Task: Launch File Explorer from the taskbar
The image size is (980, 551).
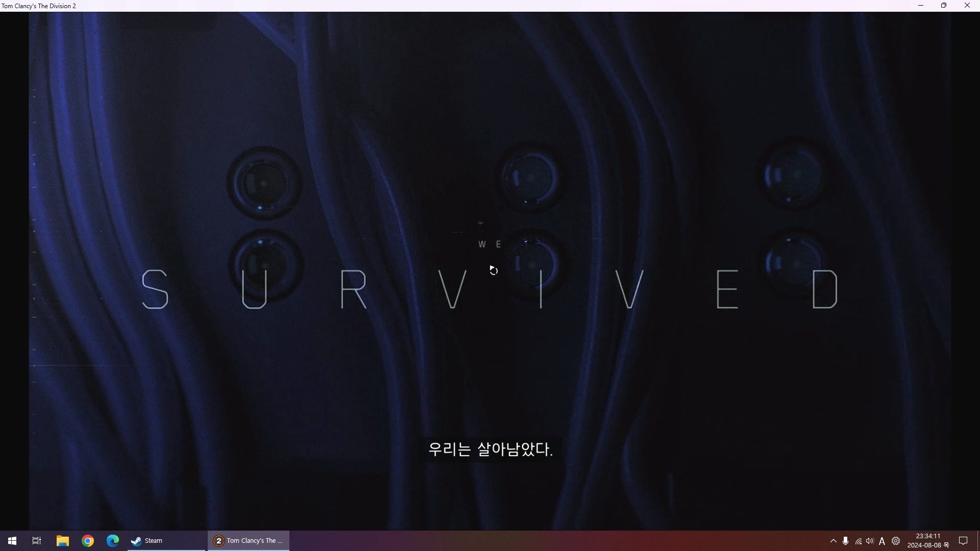Action: (x=62, y=541)
